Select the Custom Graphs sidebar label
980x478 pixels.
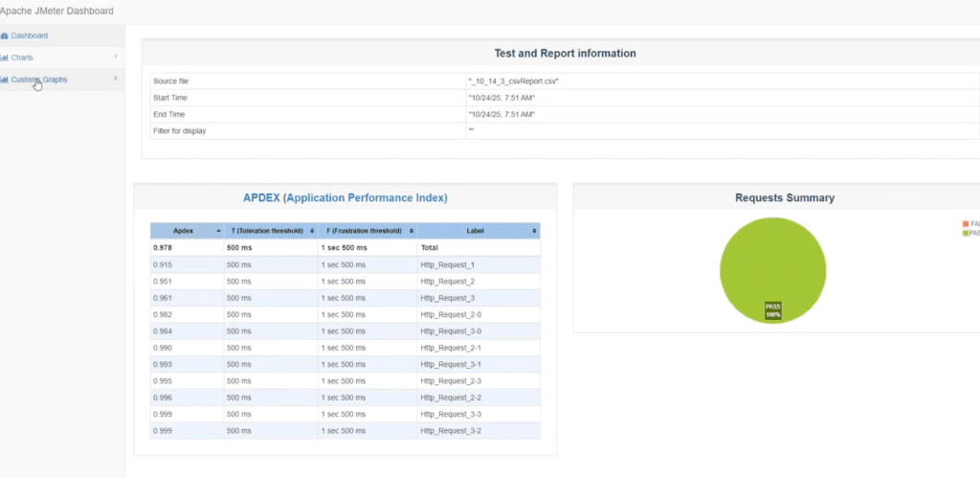(x=39, y=80)
